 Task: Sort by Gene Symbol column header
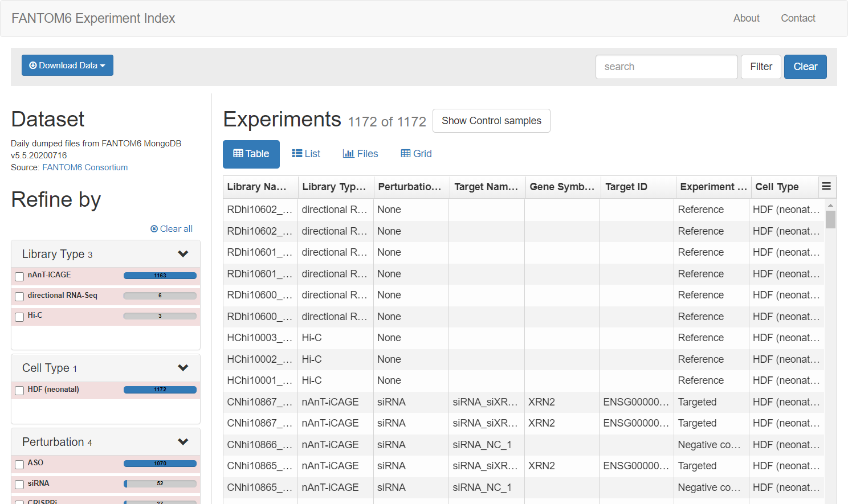point(563,187)
